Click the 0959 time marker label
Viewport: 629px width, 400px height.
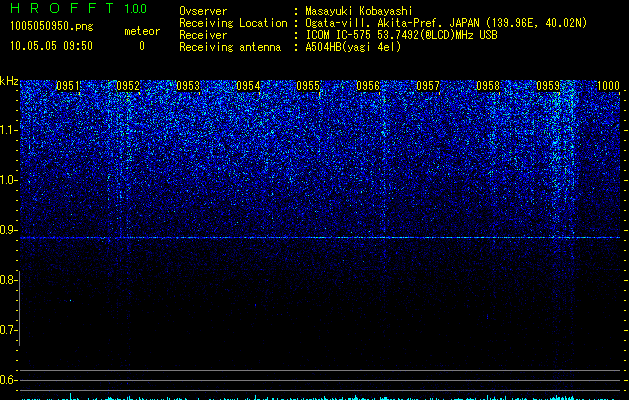548,86
